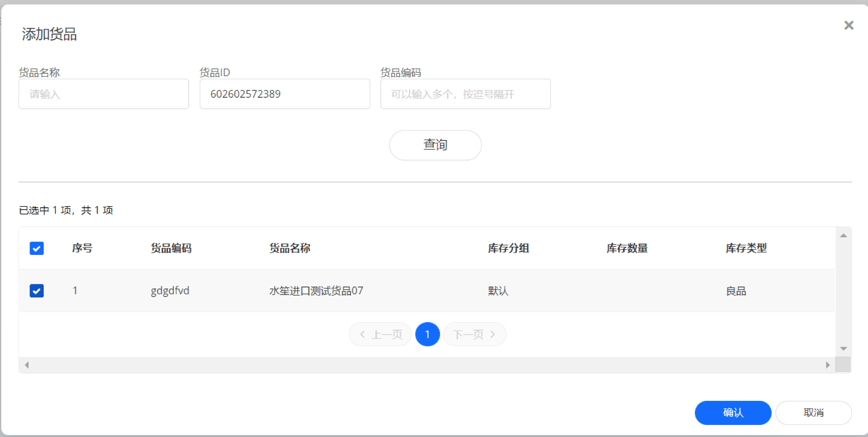
Task: Click the 货品名称 column header
Action: pyautogui.click(x=290, y=248)
